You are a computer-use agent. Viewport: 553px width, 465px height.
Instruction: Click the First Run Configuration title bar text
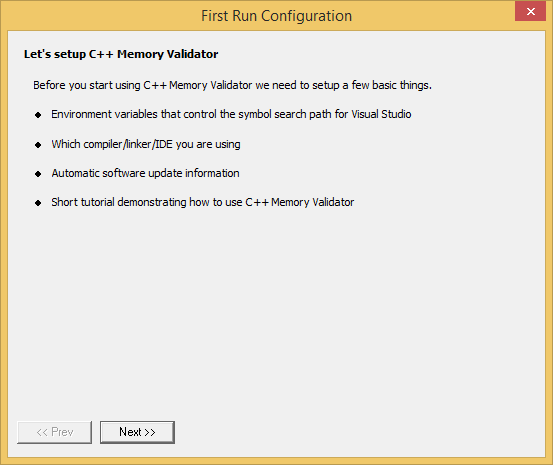[x=276, y=16]
